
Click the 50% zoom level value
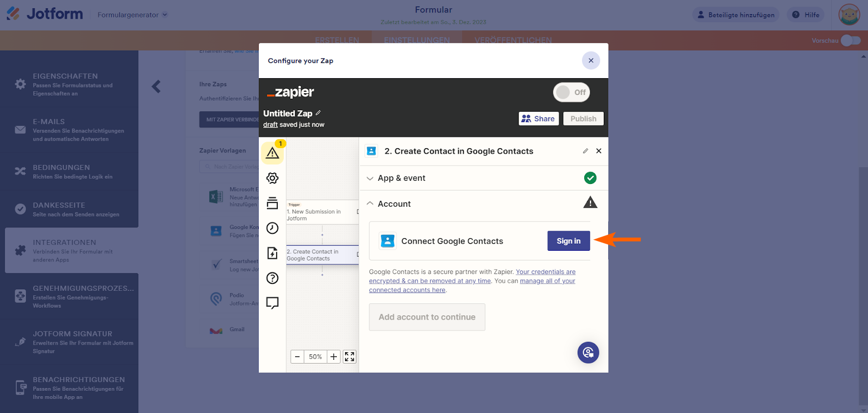(316, 357)
